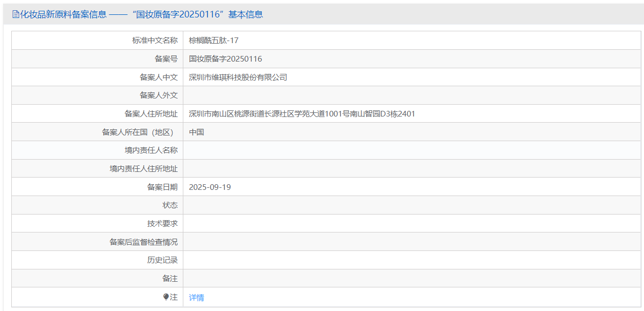
Task: Click the 状态 row label
Action: click(x=169, y=205)
